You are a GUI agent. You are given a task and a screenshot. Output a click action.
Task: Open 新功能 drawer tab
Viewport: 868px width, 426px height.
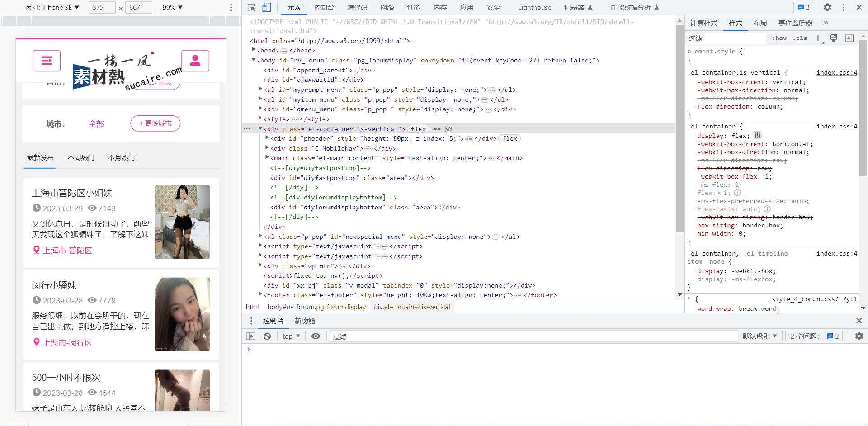(305, 321)
